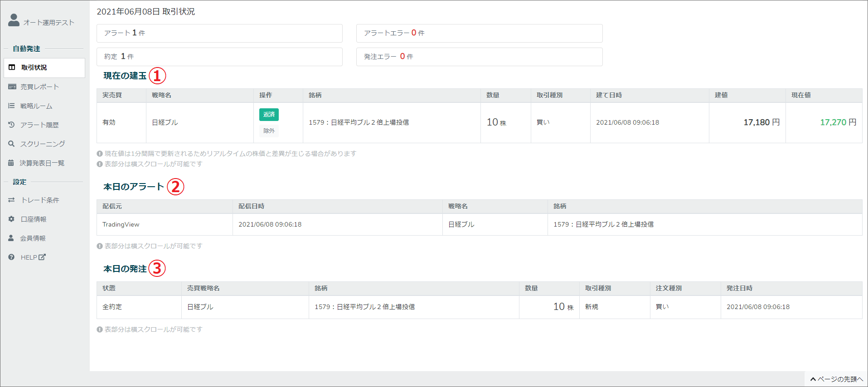
Task: Open 取引状況 in the sidebar
Action: tap(44, 68)
